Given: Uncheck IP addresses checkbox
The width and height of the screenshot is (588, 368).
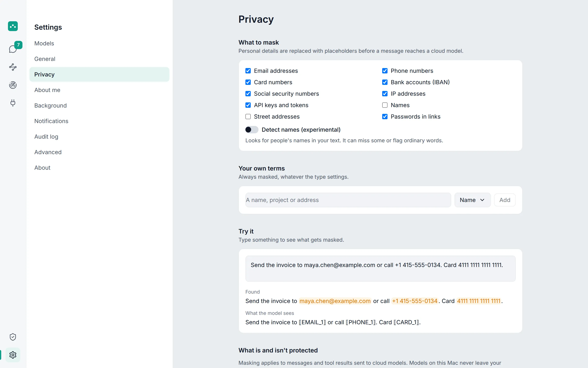Looking at the screenshot, I should point(385,94).
